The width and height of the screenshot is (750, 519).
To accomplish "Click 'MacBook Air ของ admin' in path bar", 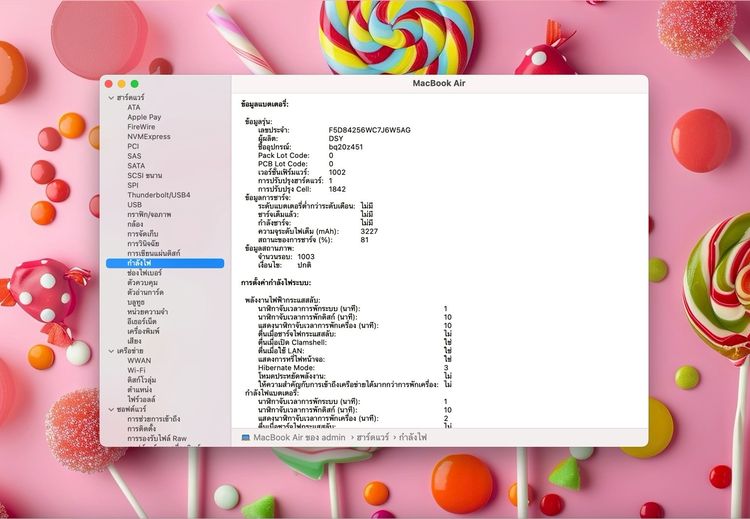I will [x=299, y=437].
